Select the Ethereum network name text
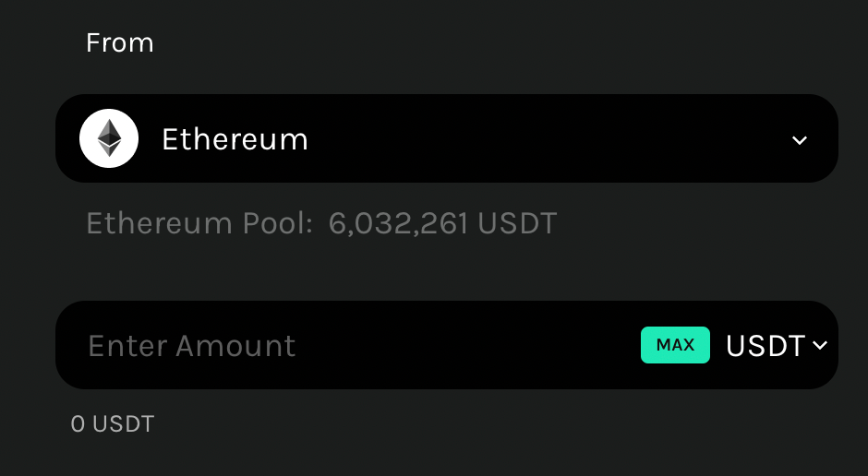This screenshot has width=868, height=476. (x=235, y=139)
